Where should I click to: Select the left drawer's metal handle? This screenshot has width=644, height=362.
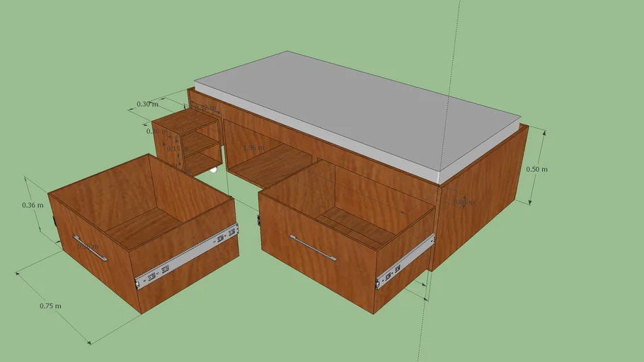(90, 248)
